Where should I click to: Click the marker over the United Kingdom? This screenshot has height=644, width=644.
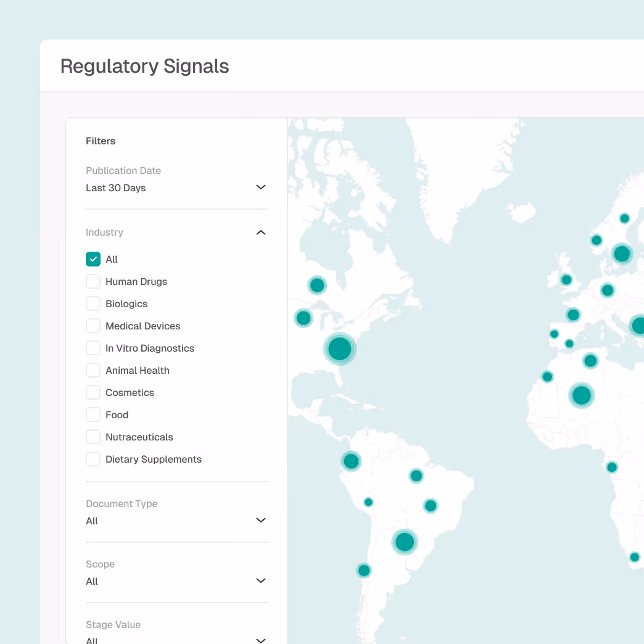coord(566,279)
